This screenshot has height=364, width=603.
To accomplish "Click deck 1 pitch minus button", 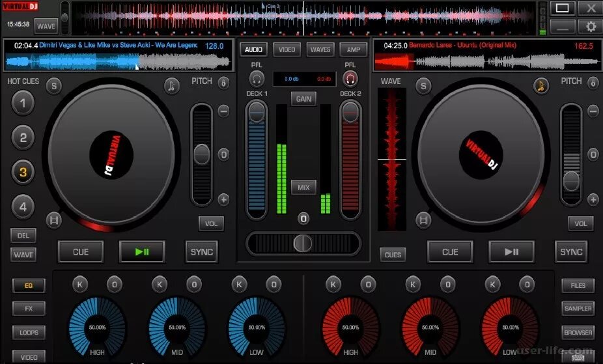I will (223, 111).
